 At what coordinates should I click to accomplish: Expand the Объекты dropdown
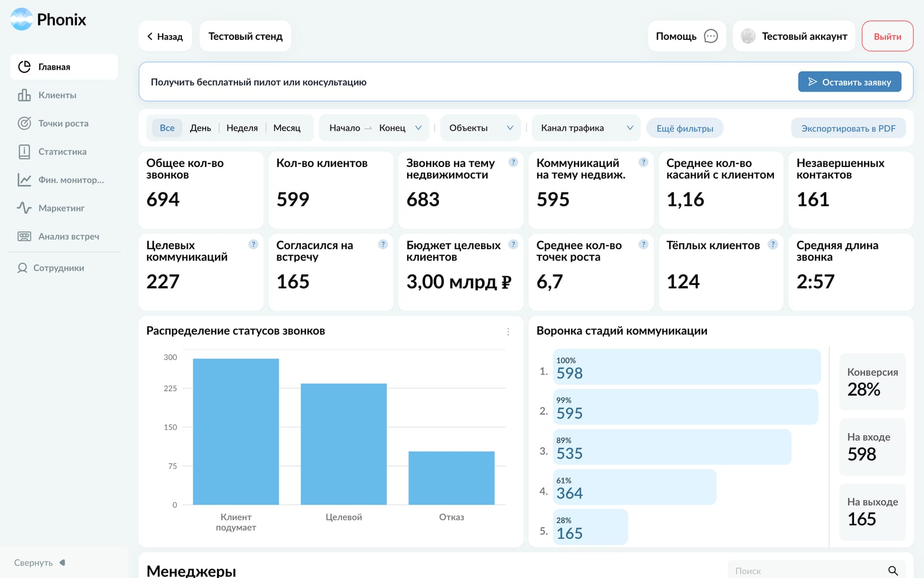[x=480, y=128]
